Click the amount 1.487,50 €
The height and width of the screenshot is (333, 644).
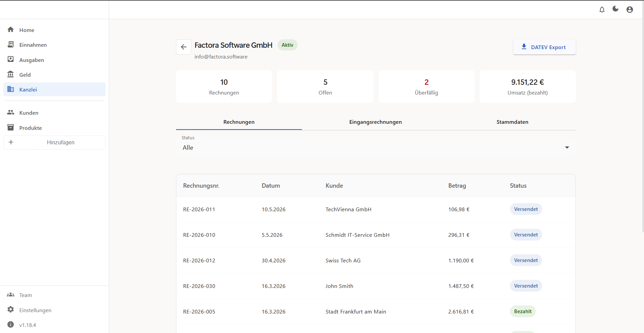(x=461, y=286)
